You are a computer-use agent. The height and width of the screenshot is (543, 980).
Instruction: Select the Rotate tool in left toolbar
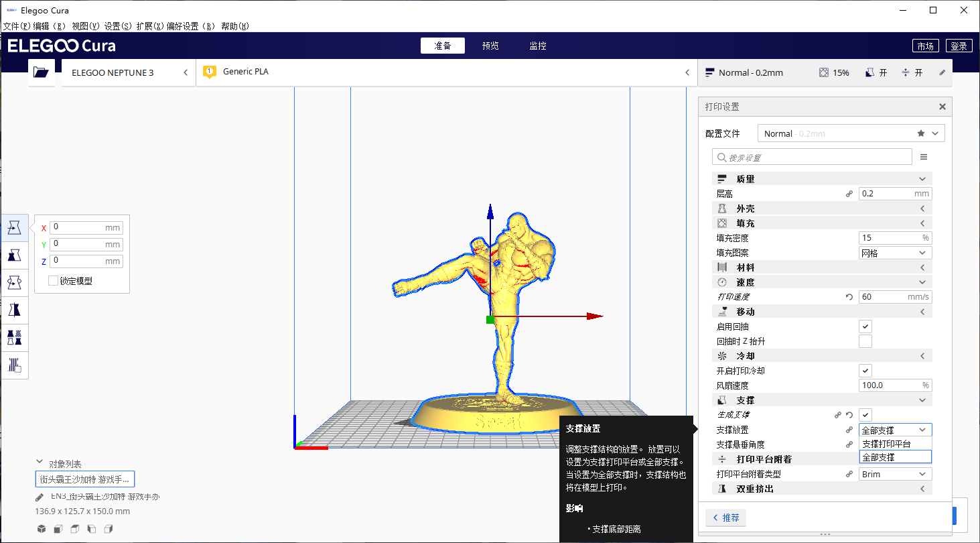click(15, 283)
